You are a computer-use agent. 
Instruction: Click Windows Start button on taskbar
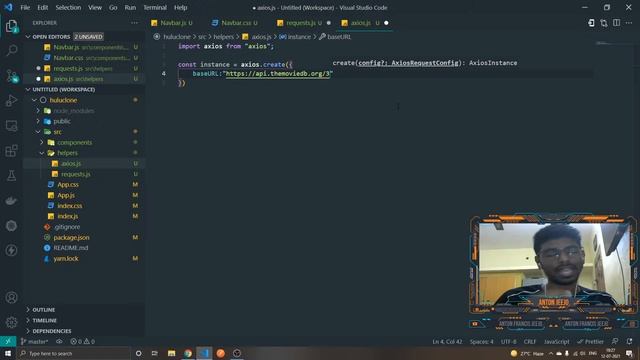coord(8,353)
